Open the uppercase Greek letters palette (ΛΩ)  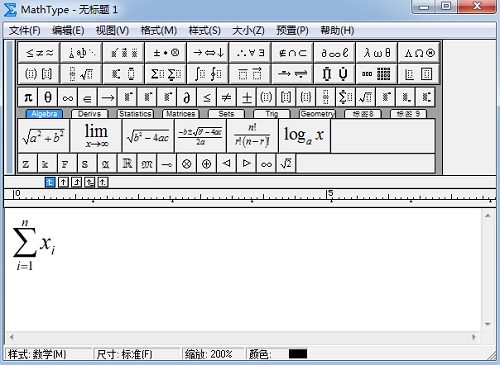coord(419,53)
